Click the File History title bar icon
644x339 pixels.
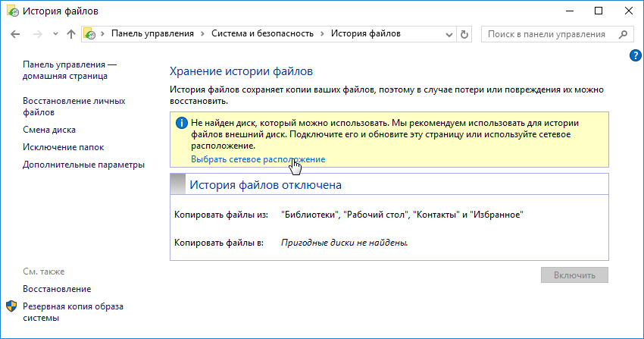[12, 11]
